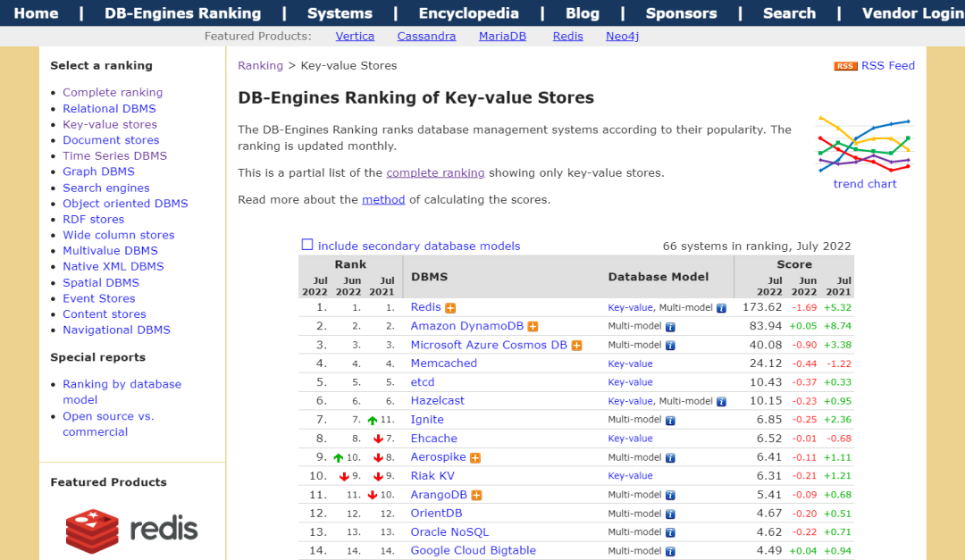965x560 pixels.
Task: Click the info icon in the Oracle NoSQL row
Action: tap(670, 532)
